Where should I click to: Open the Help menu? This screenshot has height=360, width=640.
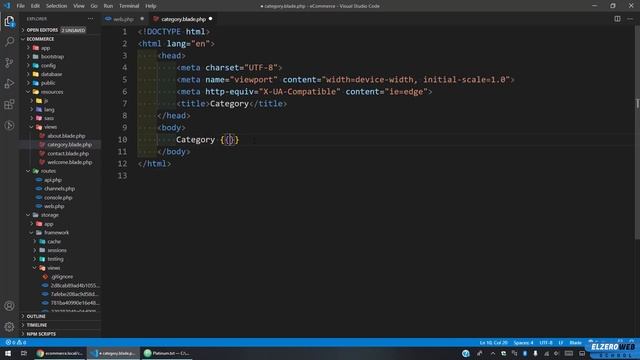pos(151,6)
